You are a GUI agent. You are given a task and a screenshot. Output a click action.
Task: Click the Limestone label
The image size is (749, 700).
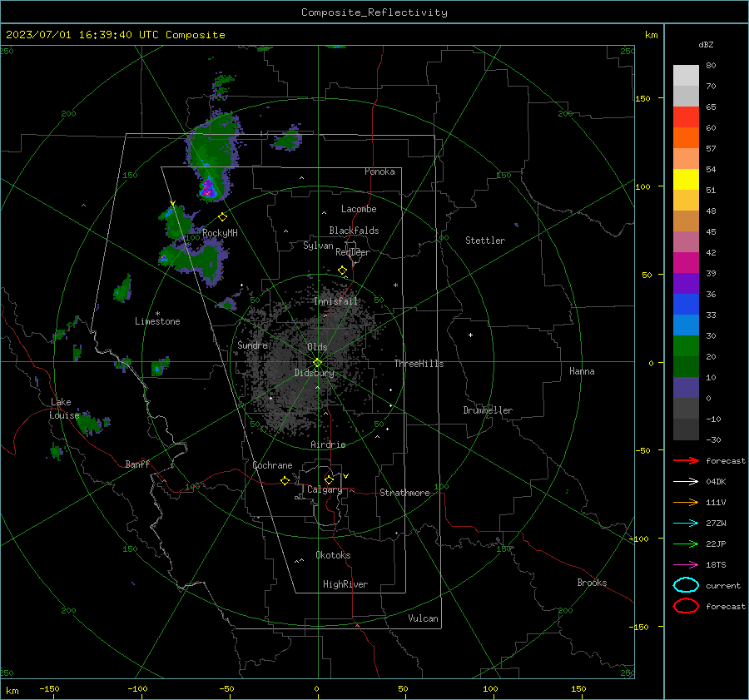pyautogui.click(x=157, y=321)
